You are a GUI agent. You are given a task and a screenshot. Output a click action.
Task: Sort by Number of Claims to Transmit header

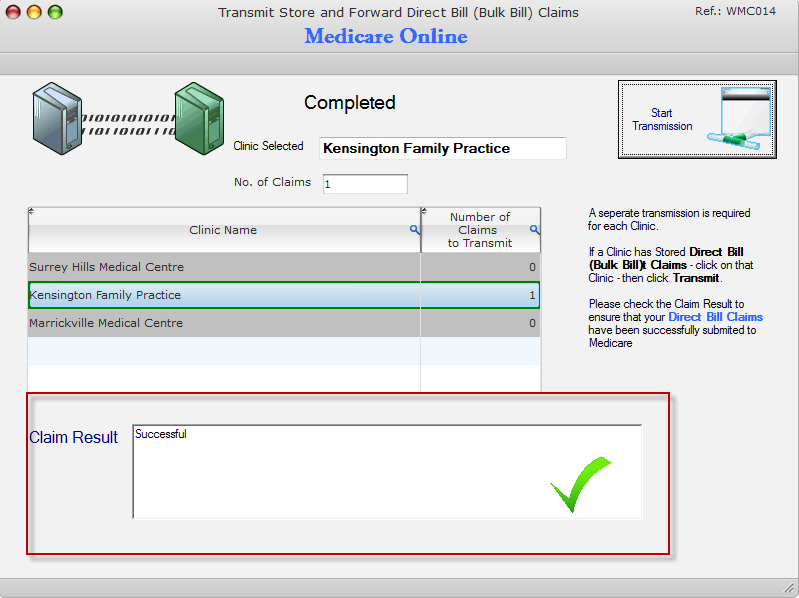click(481, 230)
